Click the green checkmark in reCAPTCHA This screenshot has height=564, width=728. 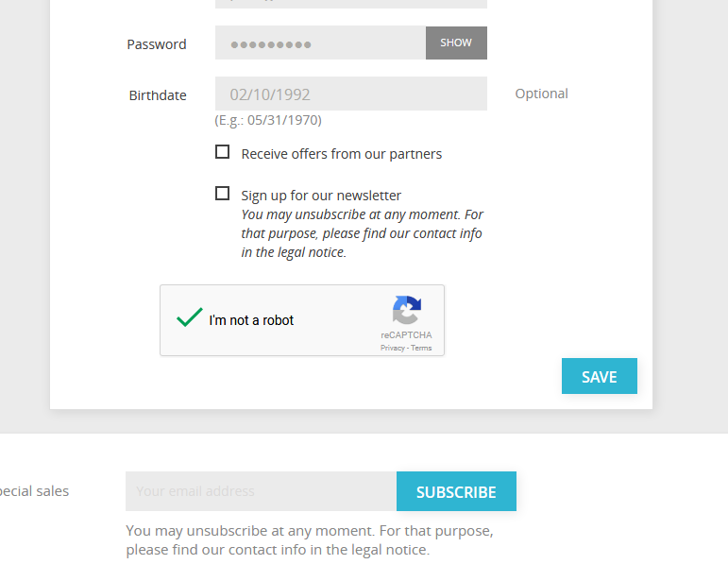189,317
